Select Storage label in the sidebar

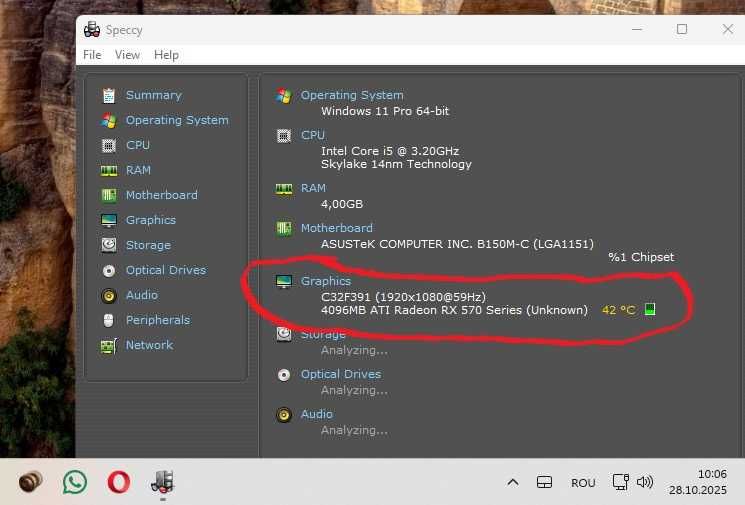pos(148,245)
